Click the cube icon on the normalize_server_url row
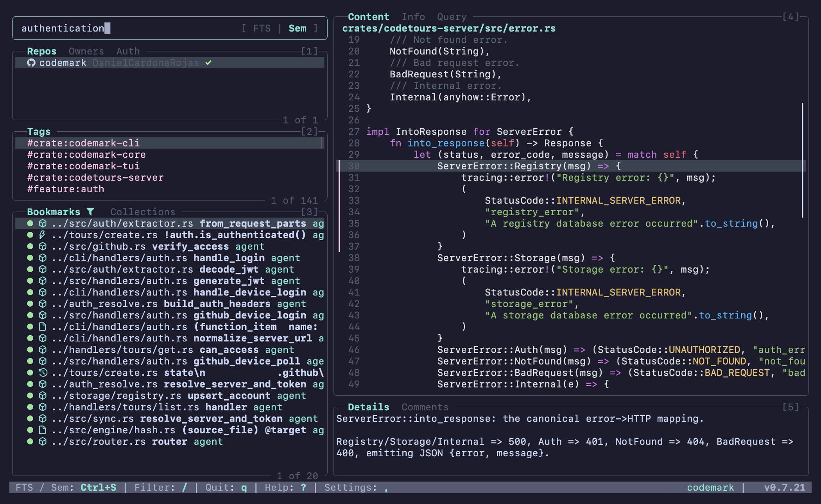 [x=43, y=338]
